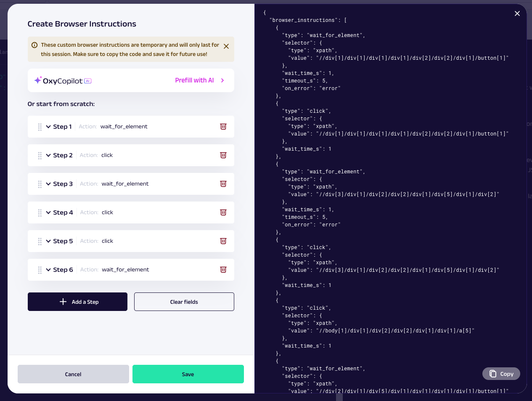Expand Step 1 wait_for_element chevron
This screenshot has height=401, width=532.
pos(48,127)
